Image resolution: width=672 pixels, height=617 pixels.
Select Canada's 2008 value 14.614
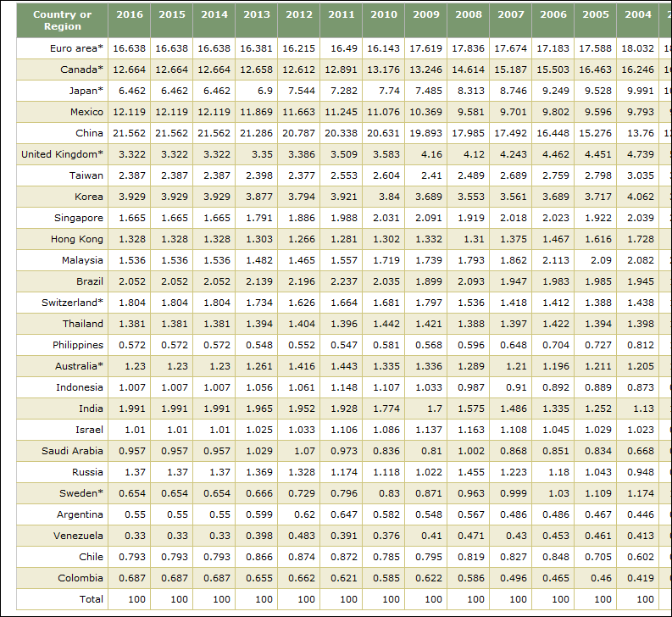pos(469,69)
